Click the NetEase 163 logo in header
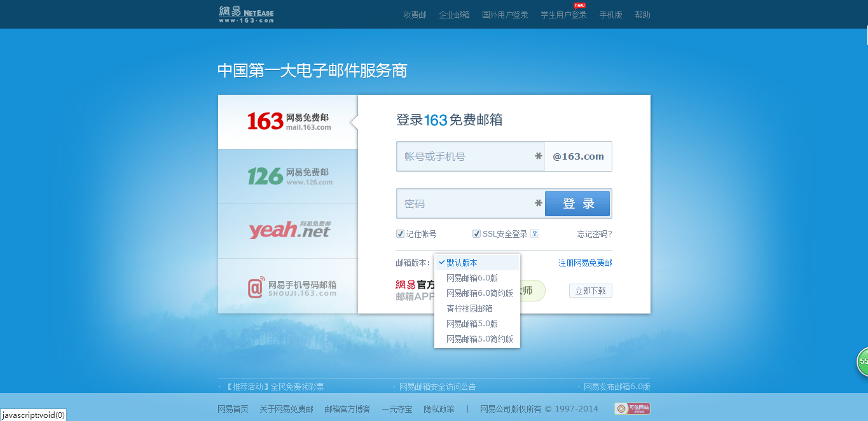The width and height of the screenshot is (868, 421). 246,14
